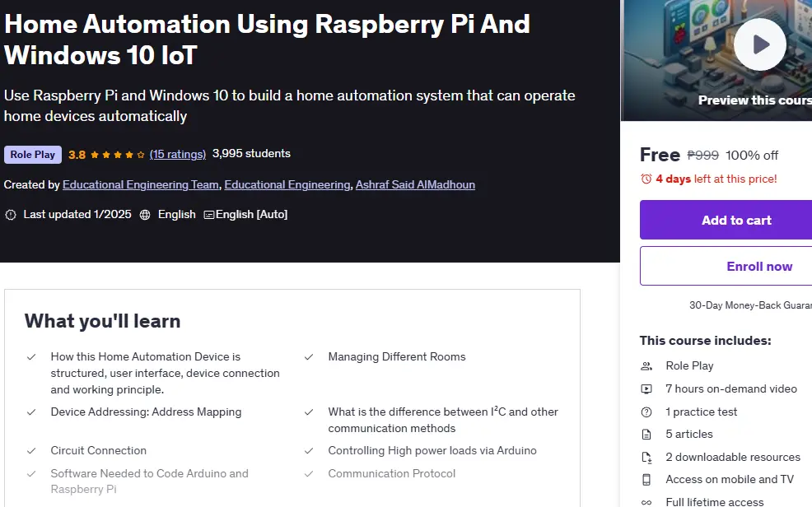The image size is (812, 507).
Task: Click the 100% off discount text
Action: click(x=751, y=156)
